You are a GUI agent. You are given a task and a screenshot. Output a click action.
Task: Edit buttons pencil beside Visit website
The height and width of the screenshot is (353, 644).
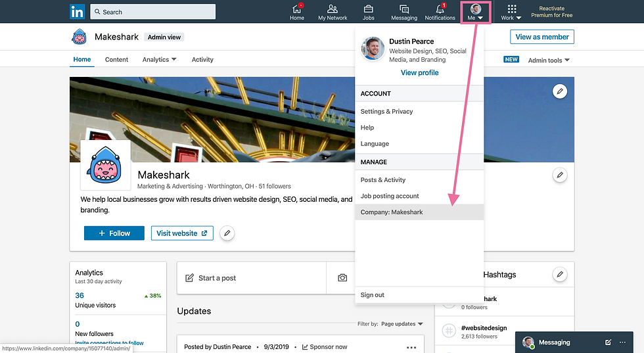[227, 233]
